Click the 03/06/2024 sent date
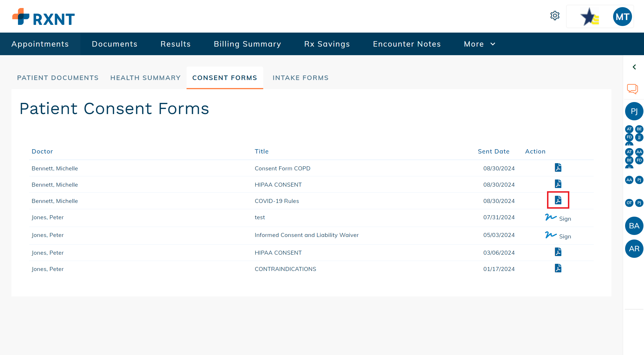644x355 pixels. pyautogui.click(x=499, y=253)
